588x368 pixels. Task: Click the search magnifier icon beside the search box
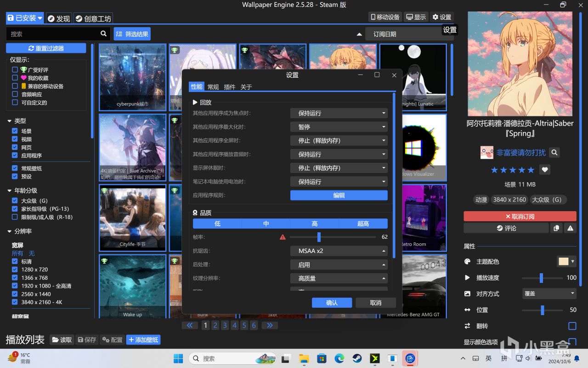pyautogui.click(x=104, y=34)
